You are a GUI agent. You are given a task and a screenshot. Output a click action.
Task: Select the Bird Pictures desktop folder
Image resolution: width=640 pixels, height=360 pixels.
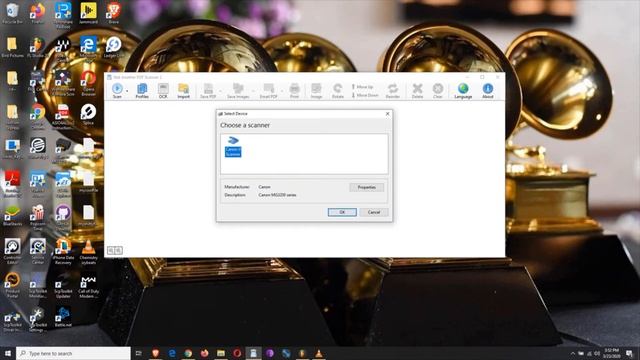point(13,47)
